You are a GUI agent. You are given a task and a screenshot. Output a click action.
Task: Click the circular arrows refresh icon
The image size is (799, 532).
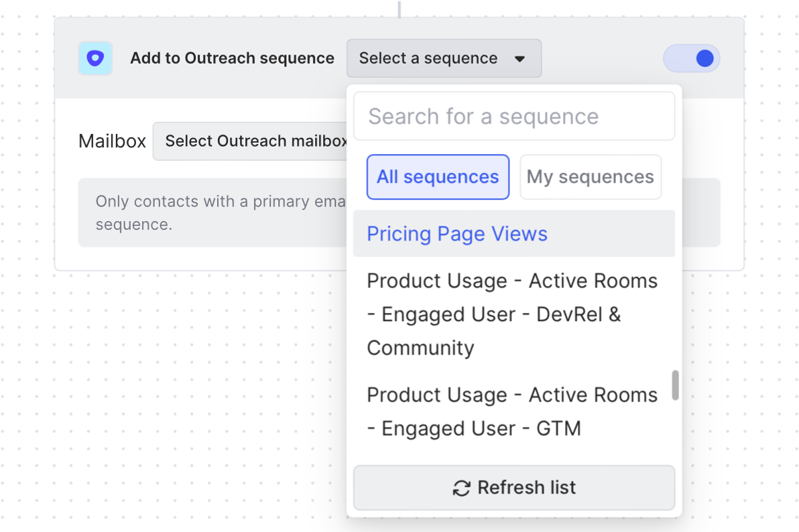[x=461, y=488]
